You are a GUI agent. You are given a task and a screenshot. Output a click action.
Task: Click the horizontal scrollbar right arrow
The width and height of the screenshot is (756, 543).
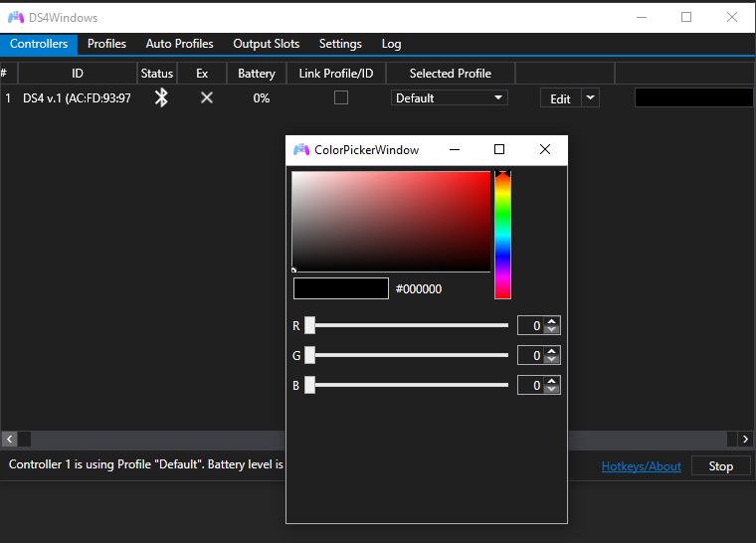[745, 439]
